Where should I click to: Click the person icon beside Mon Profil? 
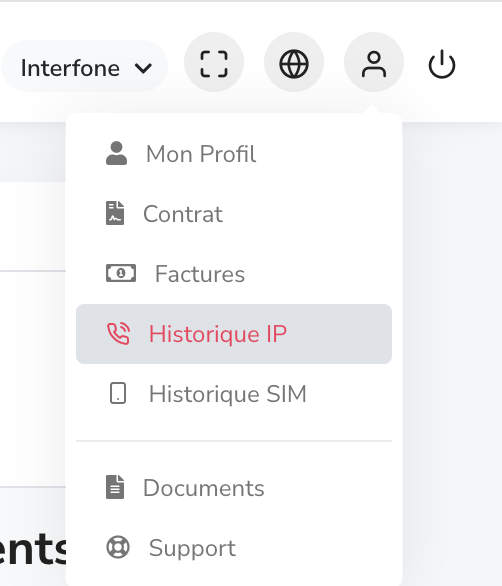[x=117, y=153]
